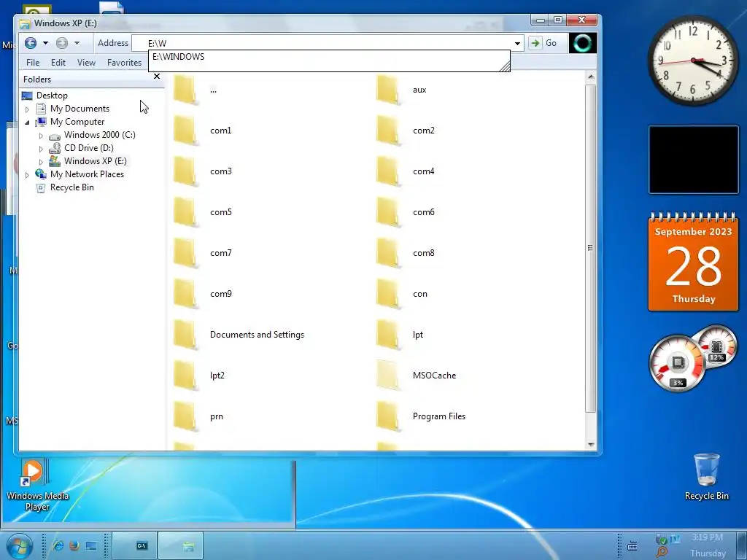Expand the My Network Places node

(x=27, y=175)
